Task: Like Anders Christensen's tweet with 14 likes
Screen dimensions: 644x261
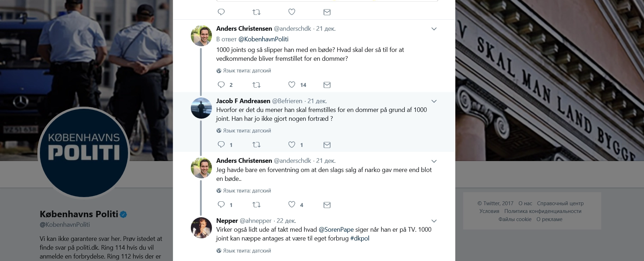Action: 292,85
